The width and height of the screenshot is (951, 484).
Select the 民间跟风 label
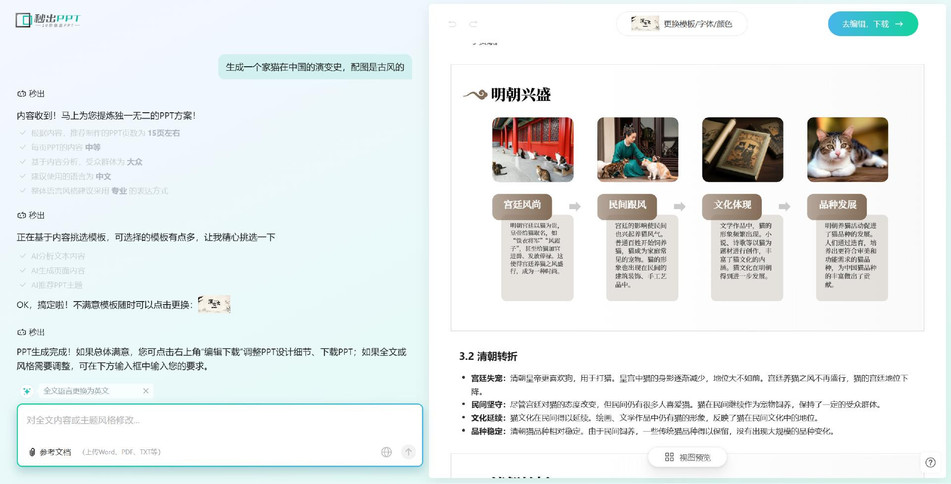point(627,205)
